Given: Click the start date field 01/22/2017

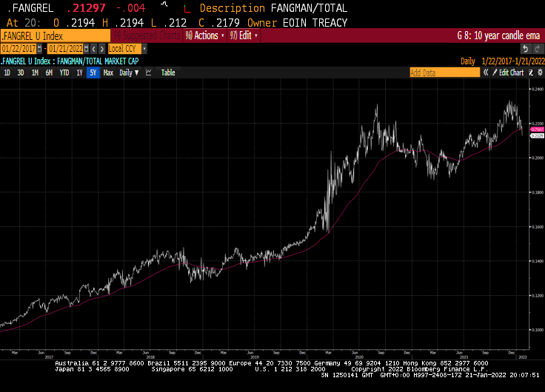Looking at the screenshot, I should (19, 49).
